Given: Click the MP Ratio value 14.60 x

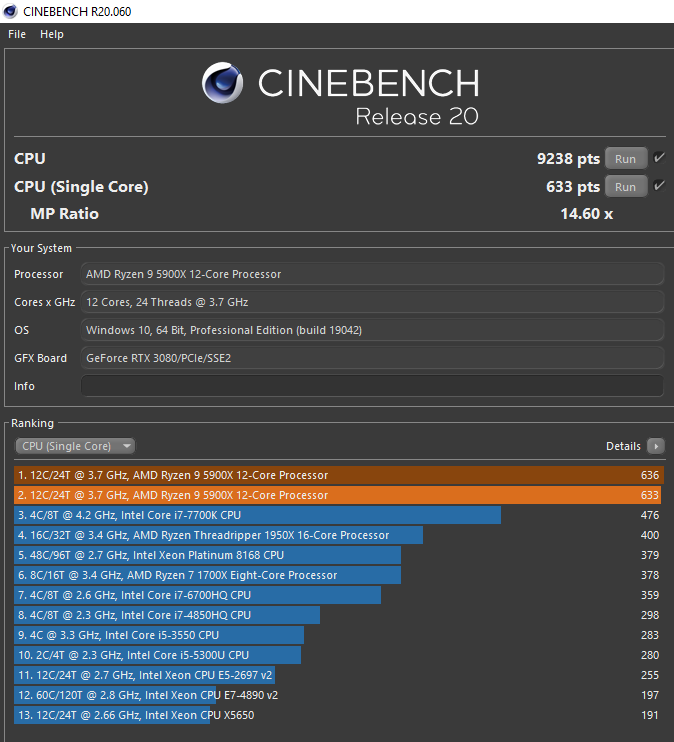Looking at the screenshot, I should pos(586,214).
